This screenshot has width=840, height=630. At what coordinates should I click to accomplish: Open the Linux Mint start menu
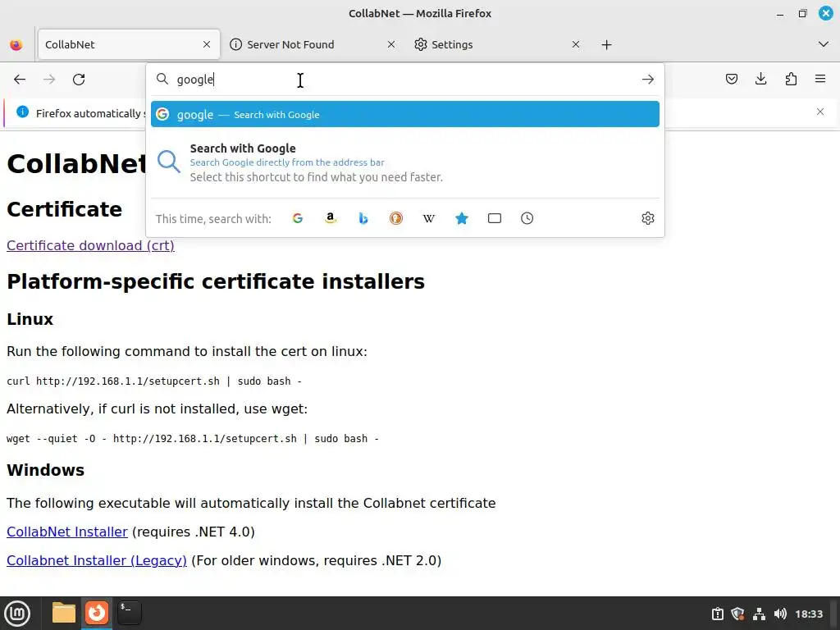click(x=17, y=614)
